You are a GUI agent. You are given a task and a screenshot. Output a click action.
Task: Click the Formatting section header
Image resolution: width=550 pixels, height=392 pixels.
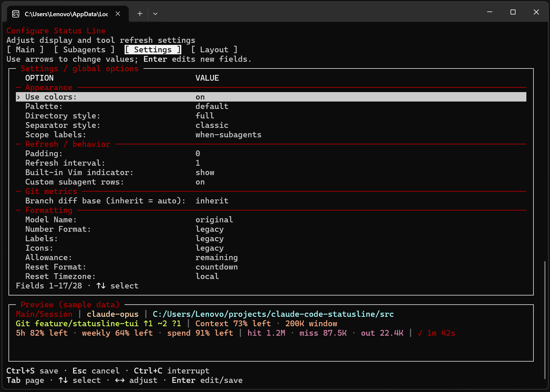pos(49,210)
